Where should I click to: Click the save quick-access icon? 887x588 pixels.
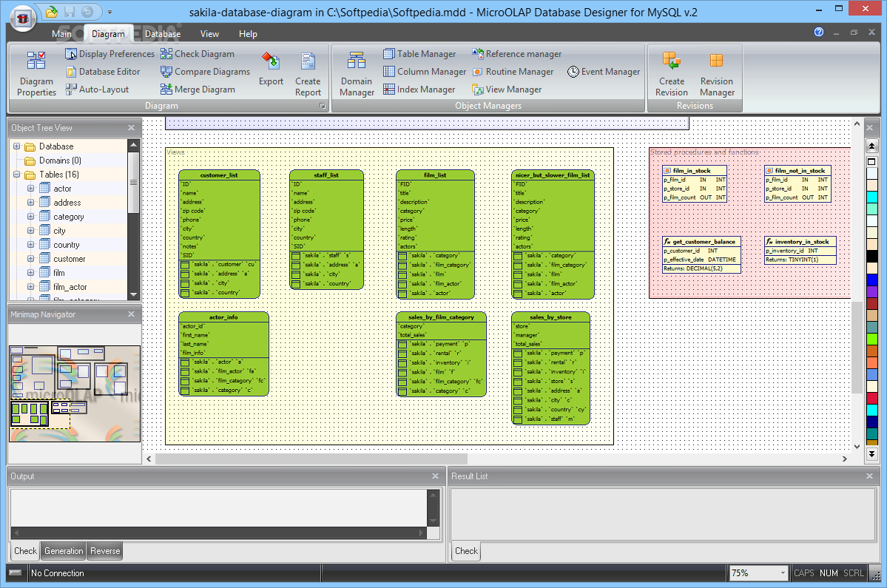tap(70, 11)
